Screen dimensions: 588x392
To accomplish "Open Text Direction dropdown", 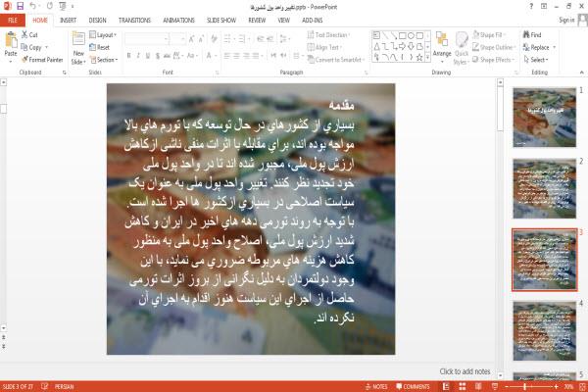I will [x=328, y=35].
